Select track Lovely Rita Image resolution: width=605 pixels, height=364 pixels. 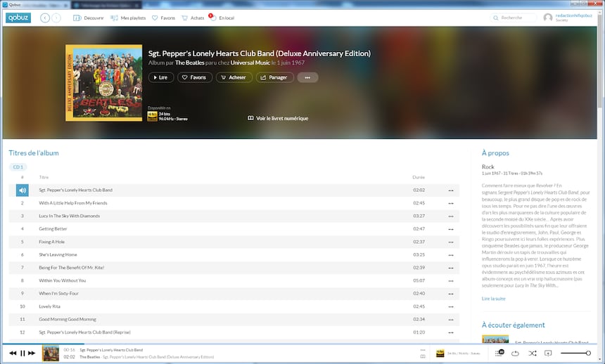pos(234,306)
